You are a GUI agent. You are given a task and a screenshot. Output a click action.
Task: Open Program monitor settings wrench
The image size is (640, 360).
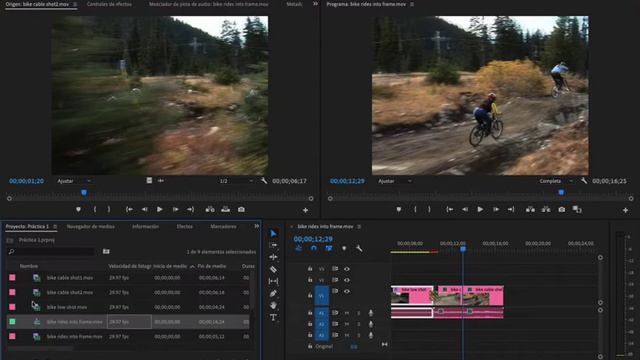pyautogui.click(x=584, y=180)
